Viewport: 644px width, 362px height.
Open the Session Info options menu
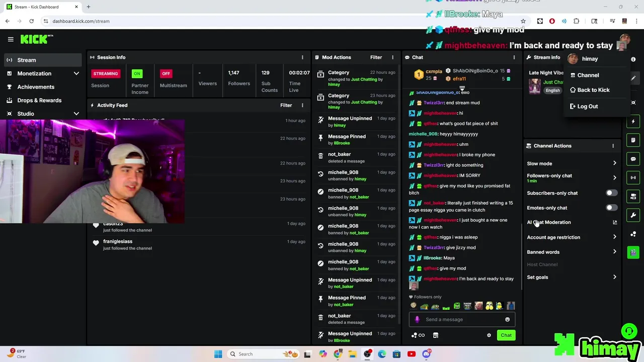302,57
